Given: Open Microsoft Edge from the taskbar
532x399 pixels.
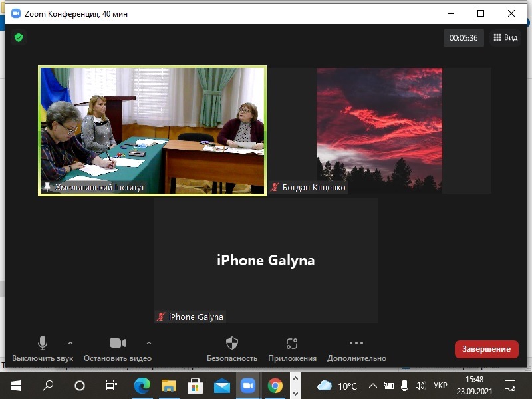Looking at the screenshot, I should tap(142, 385).
